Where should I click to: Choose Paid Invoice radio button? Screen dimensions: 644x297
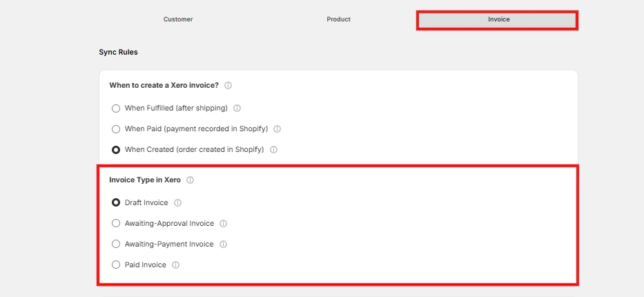tap(116, 265)
